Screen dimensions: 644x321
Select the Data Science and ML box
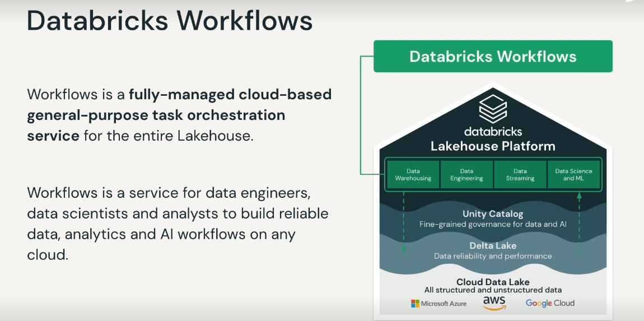pos(573,175)
